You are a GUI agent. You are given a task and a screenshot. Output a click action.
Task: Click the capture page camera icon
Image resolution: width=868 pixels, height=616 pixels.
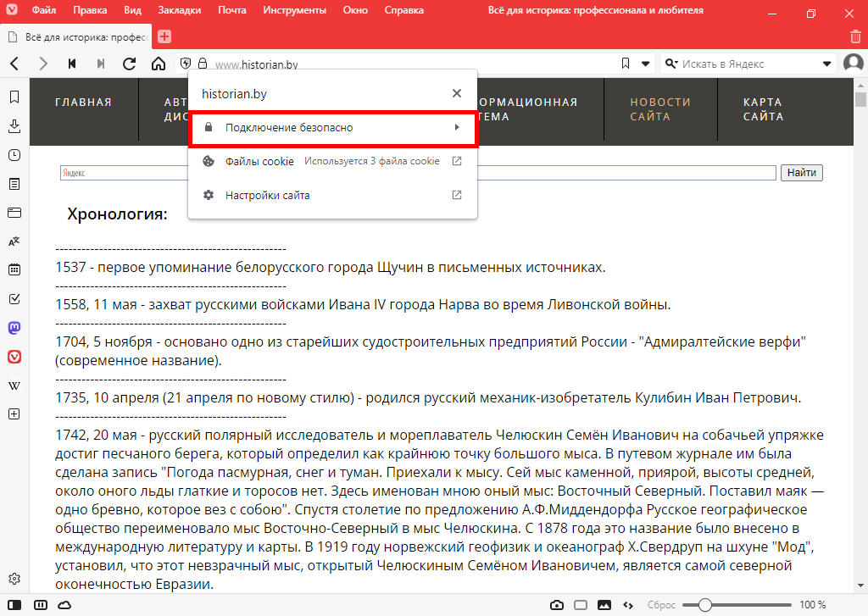point(557,605)
